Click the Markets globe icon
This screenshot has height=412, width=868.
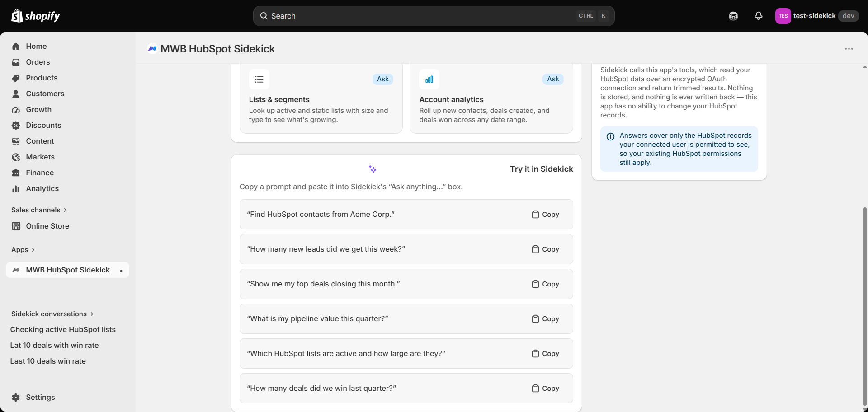(x=16, y=157)
